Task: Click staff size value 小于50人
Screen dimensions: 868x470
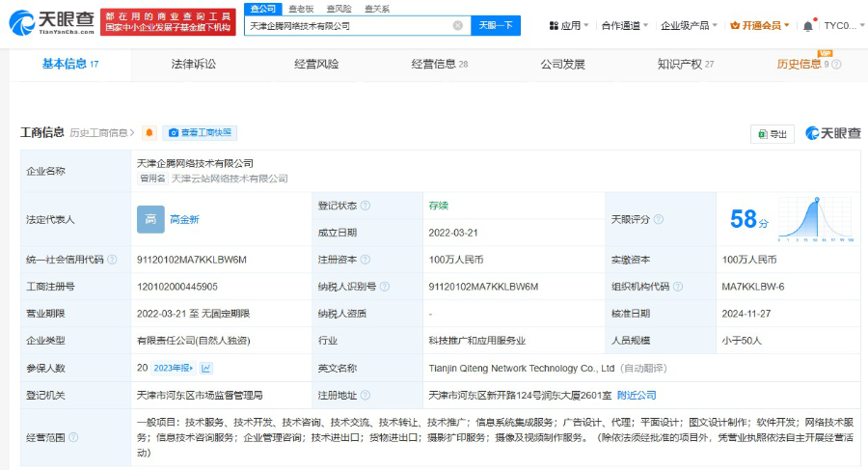Action: pyautogui.click(x=742, y=341)
